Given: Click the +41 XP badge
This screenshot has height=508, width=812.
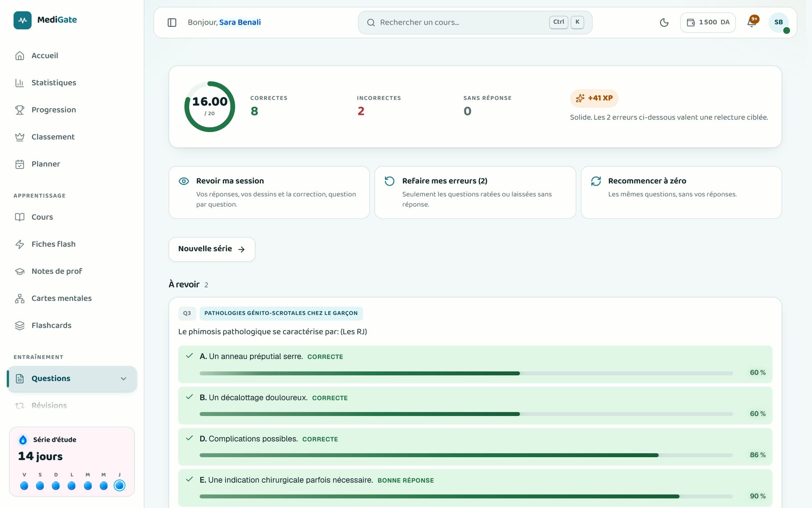Looking at the screenshot, I should pyautogui.click(x=594, y=98).
